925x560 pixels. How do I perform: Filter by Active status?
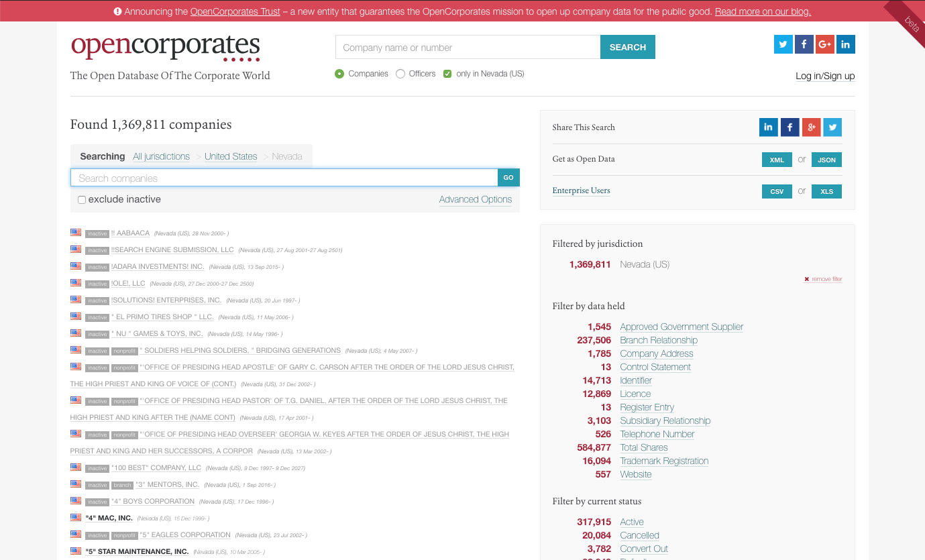click(x=632, y=522)
